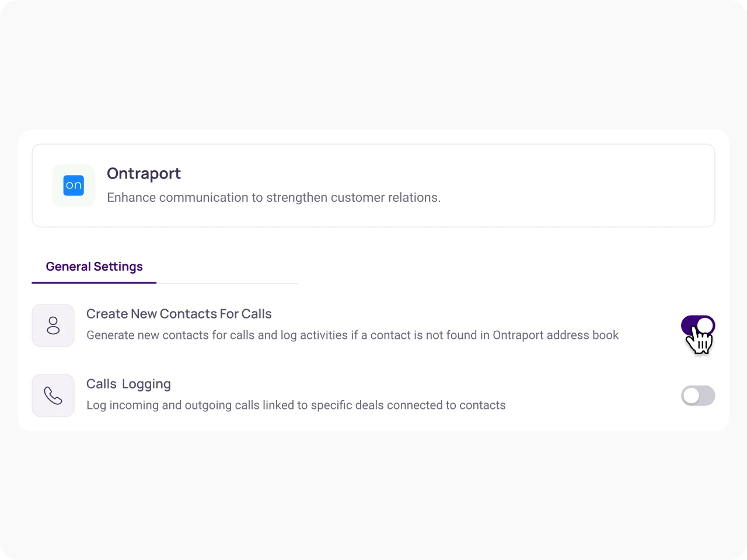747x560 pixels.
Task: Disable Create New Contacts For Calls toggle
Action: point(698,325)
